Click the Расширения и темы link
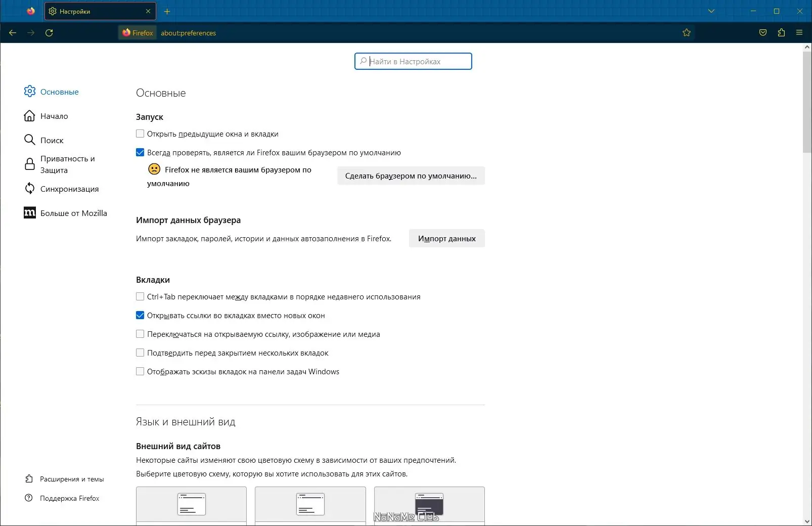812x526 pixels. [x=64, y=479]
